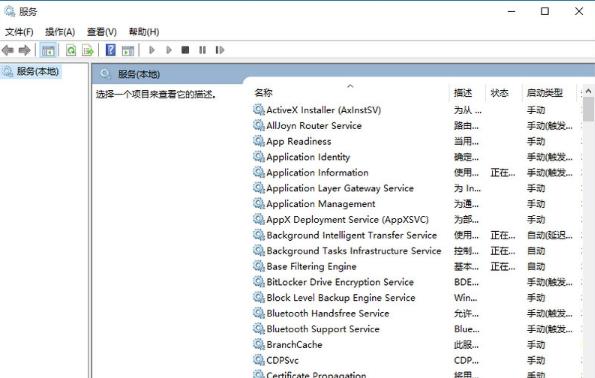Select Application Management service
Screen dimensions: 595x378
coord(321,204)
